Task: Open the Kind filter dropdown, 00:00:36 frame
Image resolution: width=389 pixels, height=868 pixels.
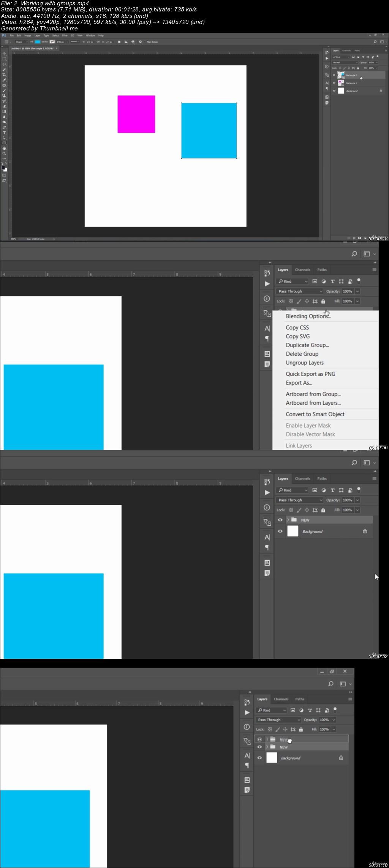Action: tap(293, 281)
